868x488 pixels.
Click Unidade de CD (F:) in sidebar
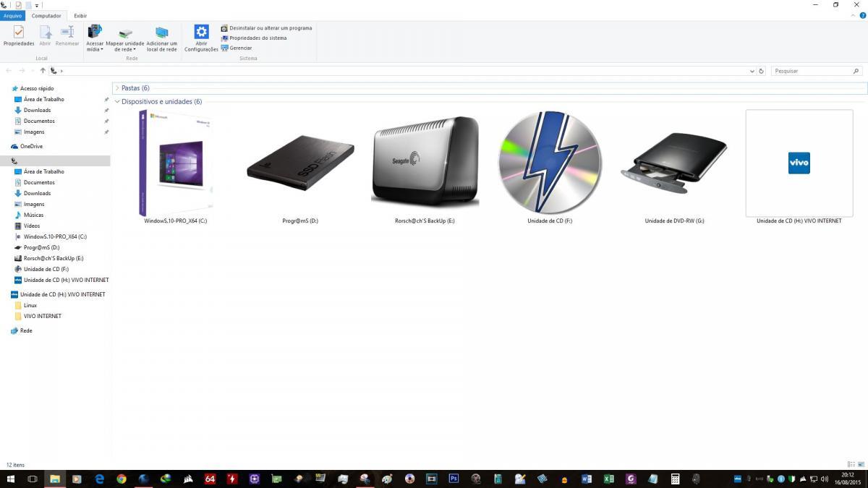click(x=46, y=269)
